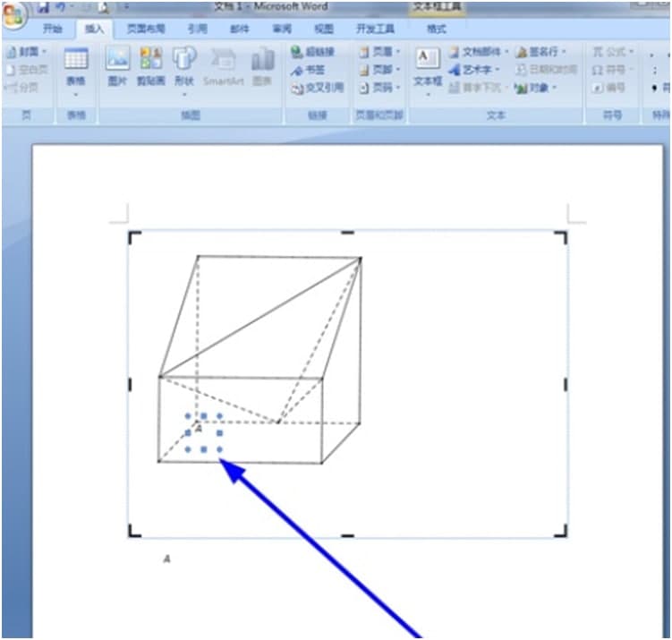Screen dimensions: 672x640
Task: Open the WordArt (艺术字) dropdown
Action: click(x=474, y=70)
